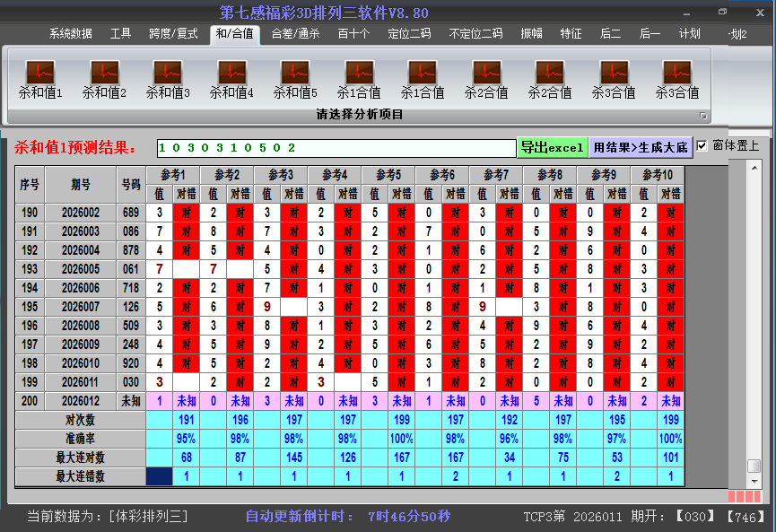Click the 导出excel button
Image resolution: width=776 pixels, height=532 pixels.
tap(552, 148)
